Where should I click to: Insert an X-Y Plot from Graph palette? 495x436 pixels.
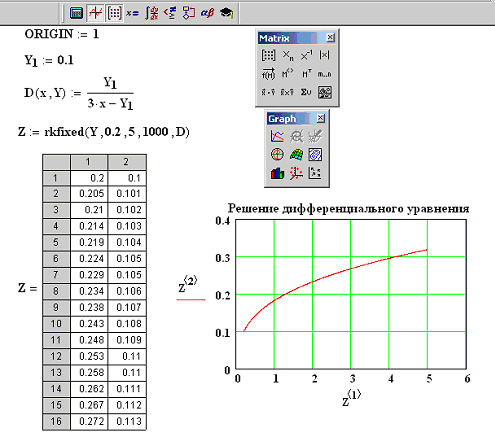tap(277, 136)
